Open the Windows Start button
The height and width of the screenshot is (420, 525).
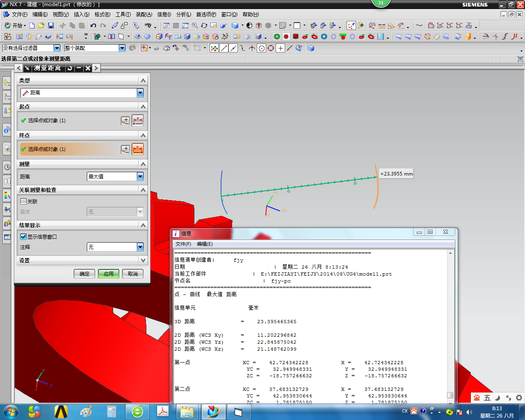(10, 411)
